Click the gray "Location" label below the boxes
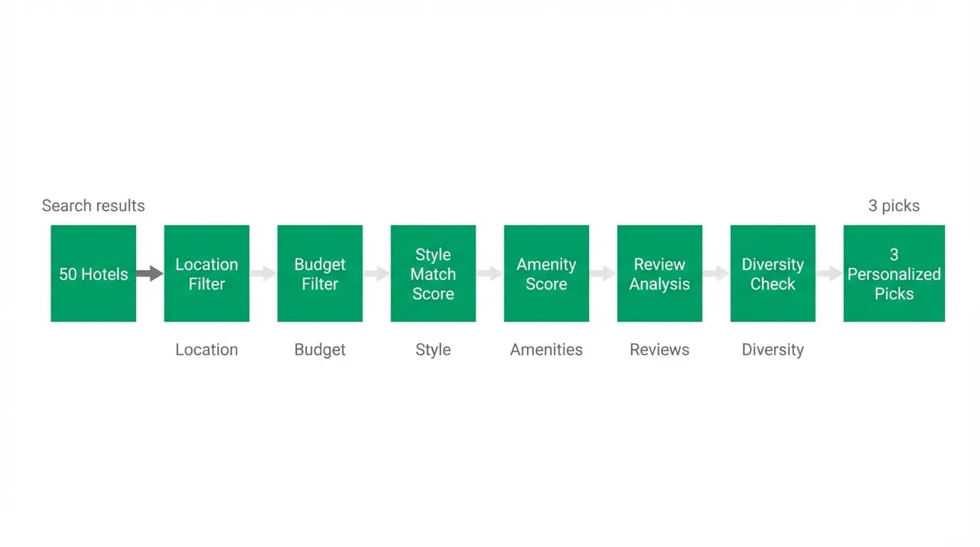The height and width of the screenshot is (547, 980). tap(207, 350)
